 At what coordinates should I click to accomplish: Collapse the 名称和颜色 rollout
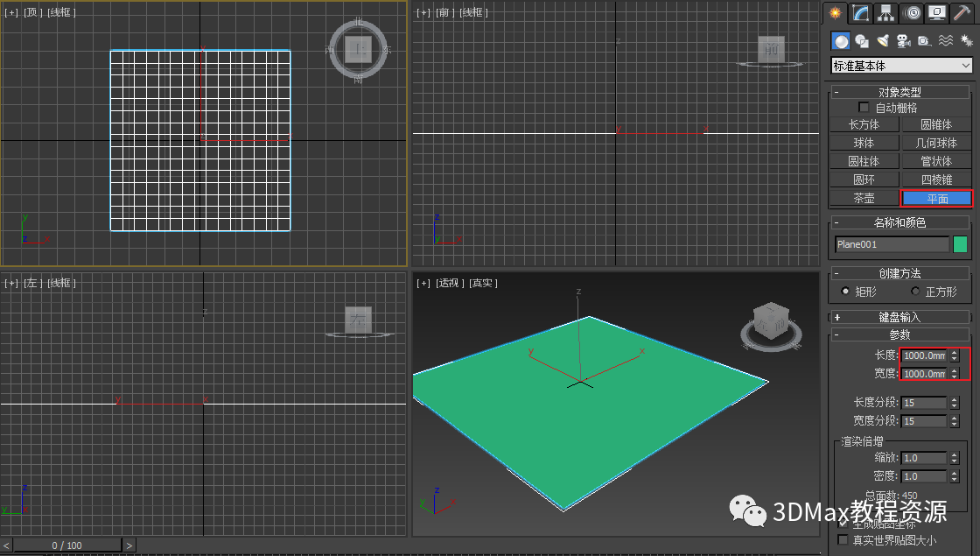[899, 222]
